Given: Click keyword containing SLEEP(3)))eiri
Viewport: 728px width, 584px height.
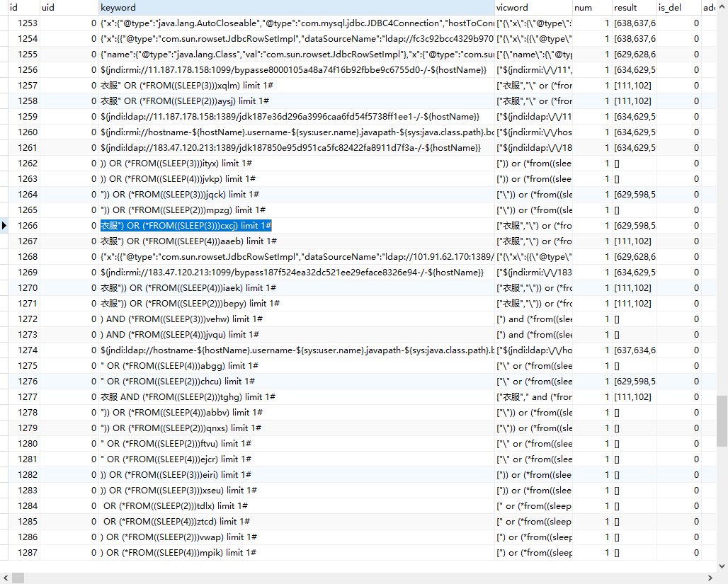Looking at the screenshot, I should [x=297, y=475].
